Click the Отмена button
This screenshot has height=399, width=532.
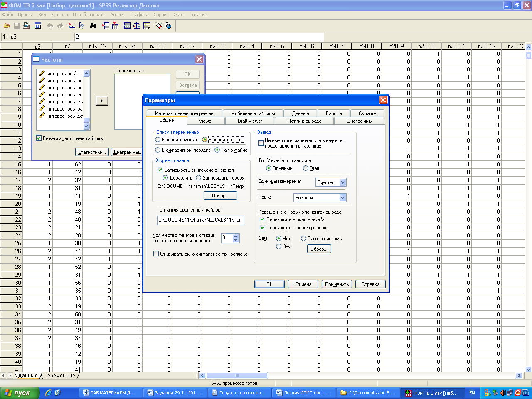coord(303,284)
